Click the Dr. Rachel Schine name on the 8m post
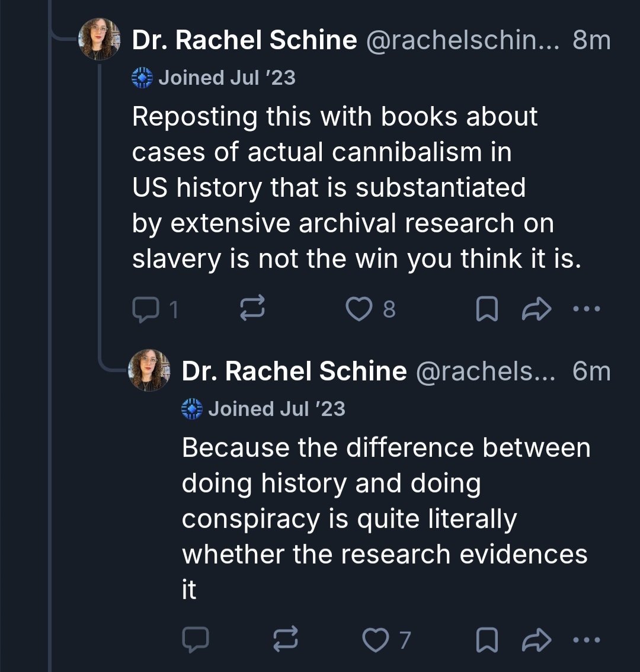640x672 pixels. point(244,40)
